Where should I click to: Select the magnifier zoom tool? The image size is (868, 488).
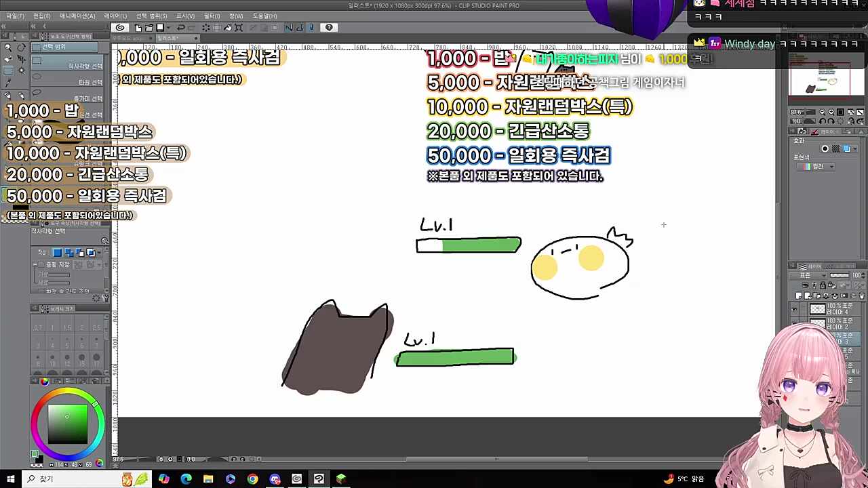point(8,47)
